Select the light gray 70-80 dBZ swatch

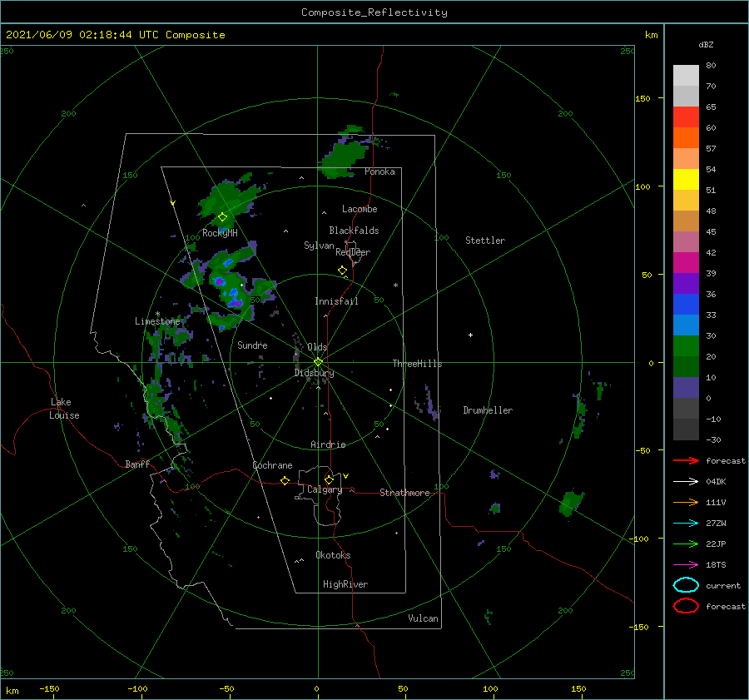coord(686,75)
